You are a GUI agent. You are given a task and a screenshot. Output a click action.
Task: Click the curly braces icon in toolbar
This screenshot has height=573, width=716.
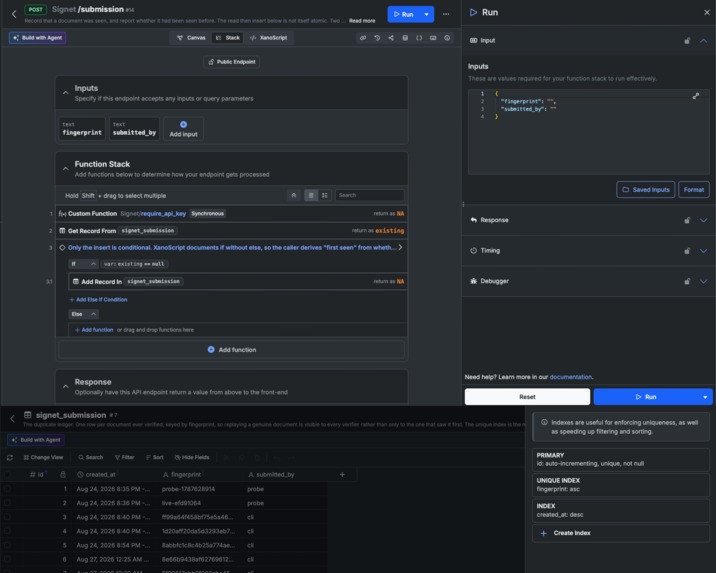click(x=419, y=38)
